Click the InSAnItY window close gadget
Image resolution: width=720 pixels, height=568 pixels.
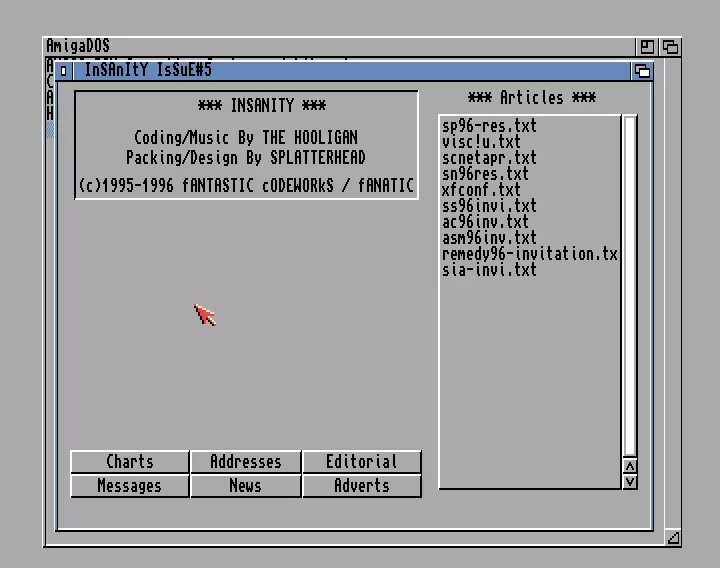(64, 71)
